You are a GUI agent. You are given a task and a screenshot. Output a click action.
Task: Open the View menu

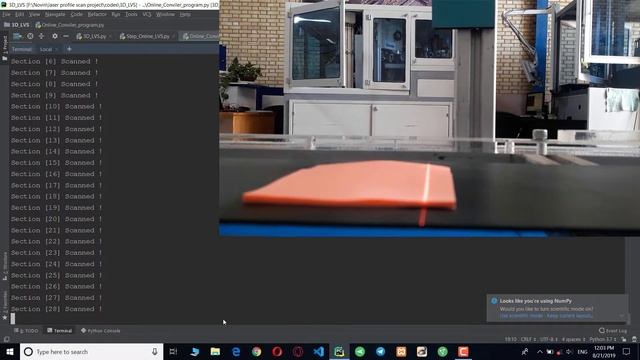pyautogui.click(x=34, y=14)
